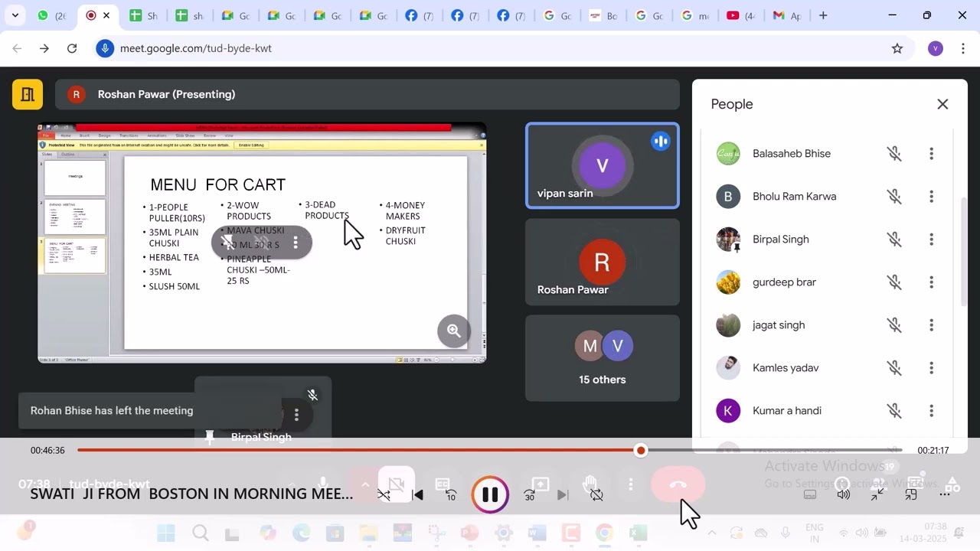Open more options for Balasaheb Bhise
The width and height of the screenshot is (980, 551).
tap(931, 154)
